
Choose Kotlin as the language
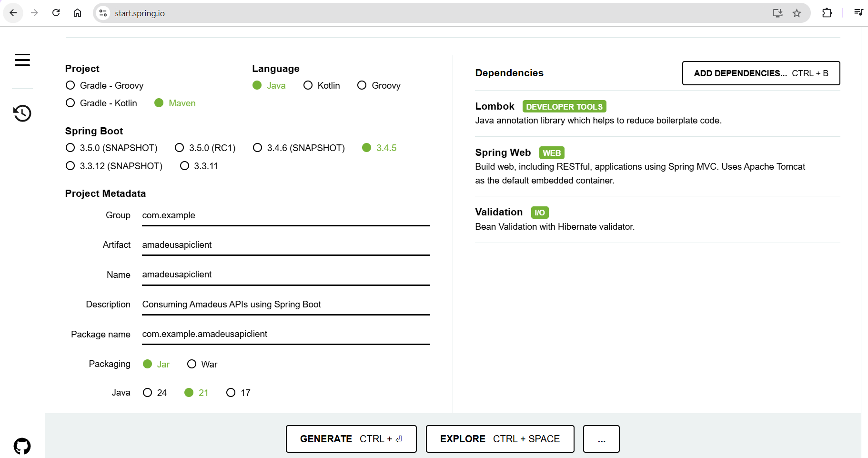pyautogui.click(x=308, y=85)
